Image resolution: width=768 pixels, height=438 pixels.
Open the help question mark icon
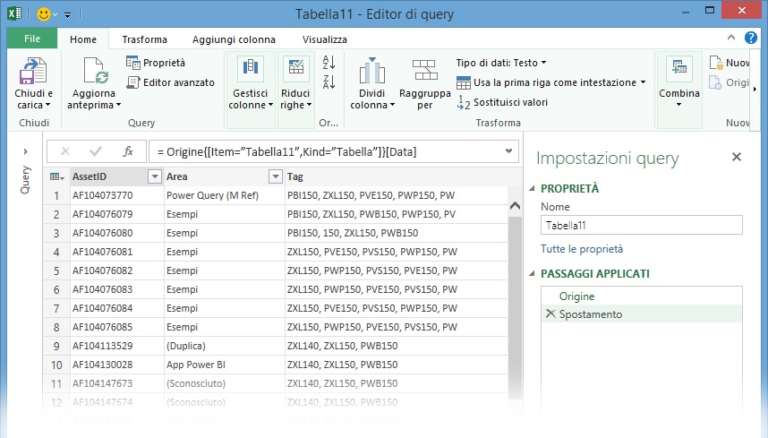(750, 38)
